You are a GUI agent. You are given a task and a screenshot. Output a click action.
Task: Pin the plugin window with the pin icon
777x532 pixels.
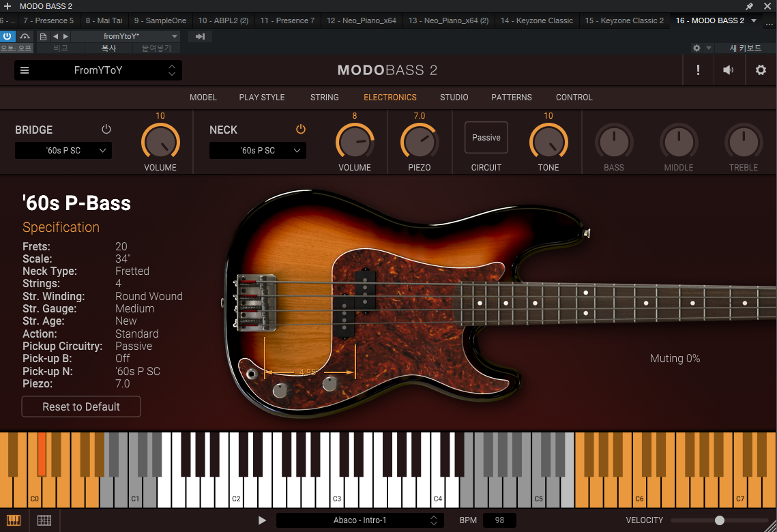[x=749, y=6]
